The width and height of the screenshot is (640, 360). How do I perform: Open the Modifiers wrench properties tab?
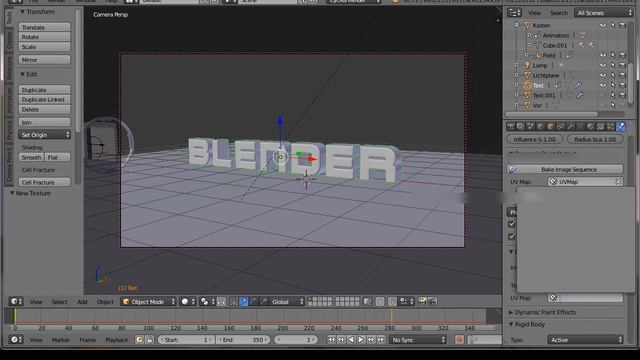tap(570, 127)
